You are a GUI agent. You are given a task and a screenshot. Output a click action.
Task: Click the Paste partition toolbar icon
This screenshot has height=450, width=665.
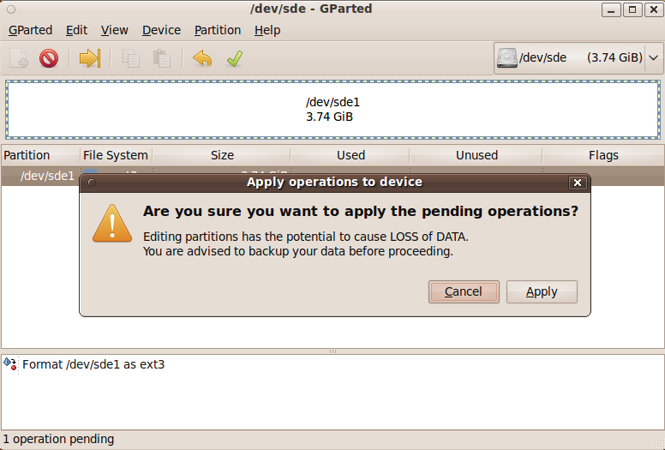(161, 58)
